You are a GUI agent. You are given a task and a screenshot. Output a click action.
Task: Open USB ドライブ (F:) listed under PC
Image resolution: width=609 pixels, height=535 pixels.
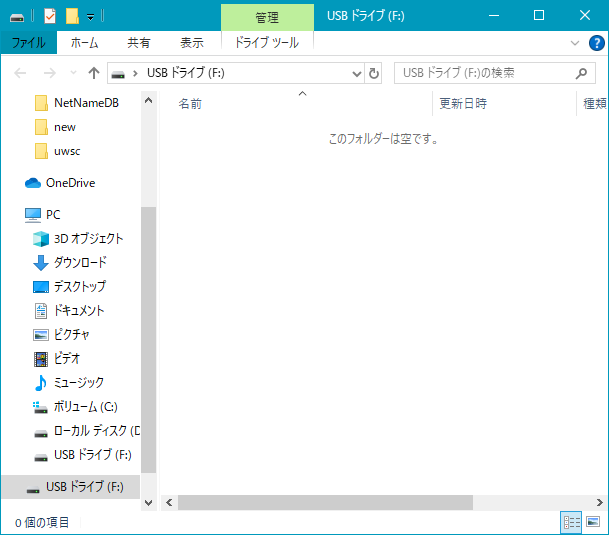pyautogui.click(x=83, y=455)
